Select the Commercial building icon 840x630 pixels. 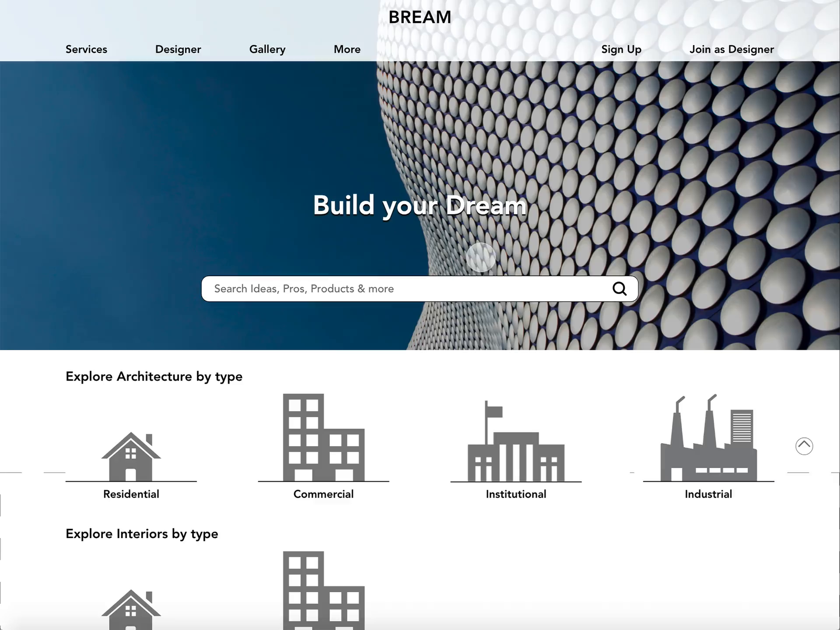tap(323, 437)
